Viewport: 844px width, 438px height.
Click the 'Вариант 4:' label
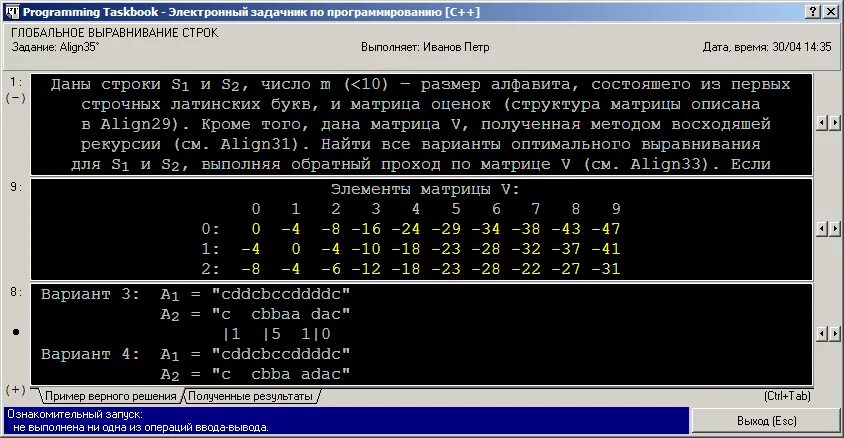(x=90, y=355)
